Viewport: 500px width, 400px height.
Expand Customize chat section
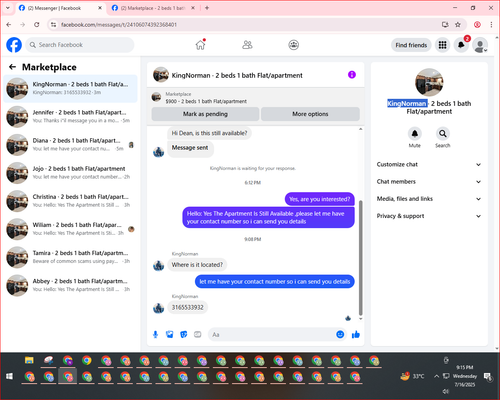tap(429, 164)
